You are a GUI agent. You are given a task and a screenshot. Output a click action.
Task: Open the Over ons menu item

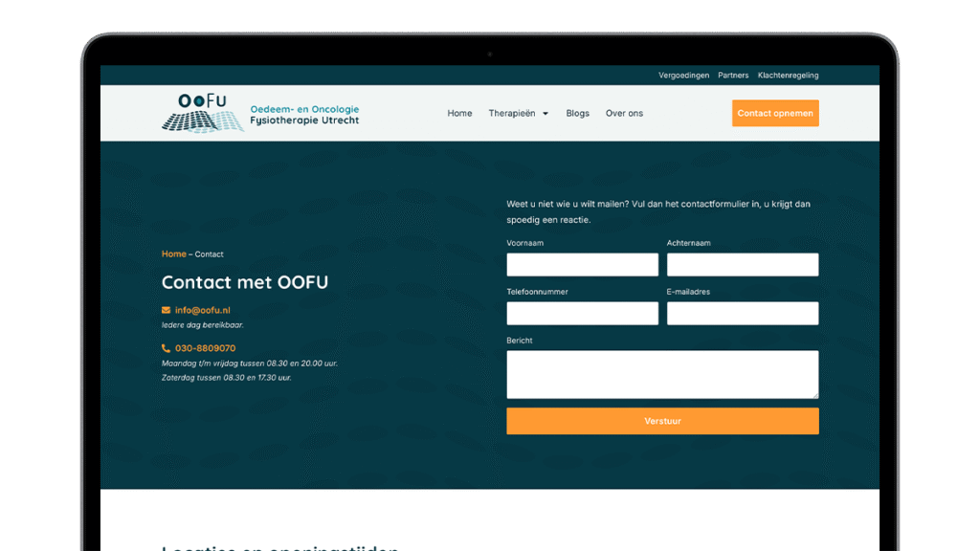[x=624, y=113]
